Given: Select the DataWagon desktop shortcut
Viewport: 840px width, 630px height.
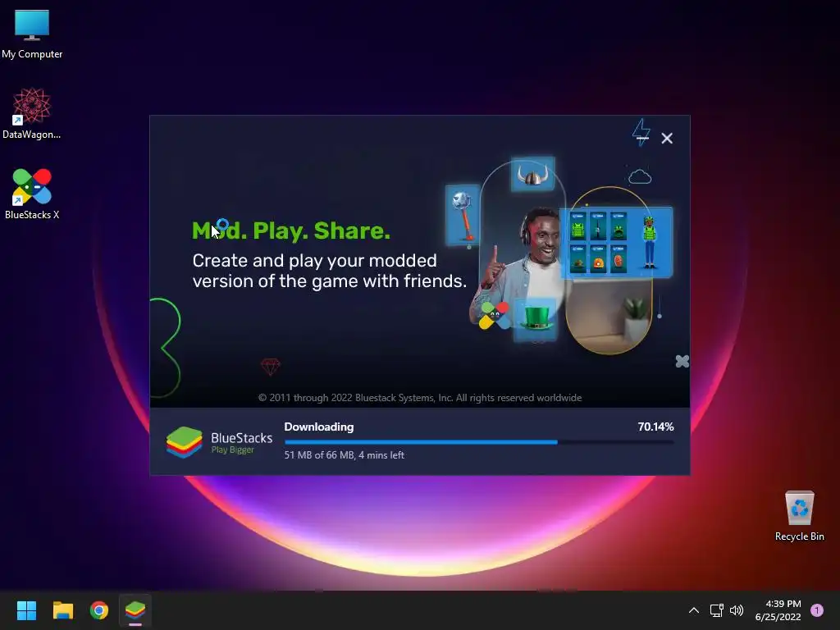Looking at the screenshot, I should (32, 113).
